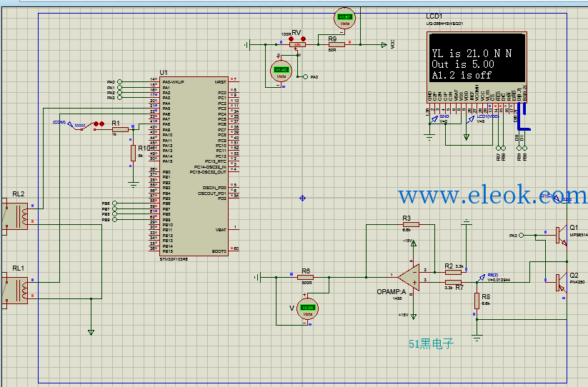Viewport: 588px width, 387px height.
Task: Toggle the right red actuator of the (COM) switch
Action: (101, 124)
